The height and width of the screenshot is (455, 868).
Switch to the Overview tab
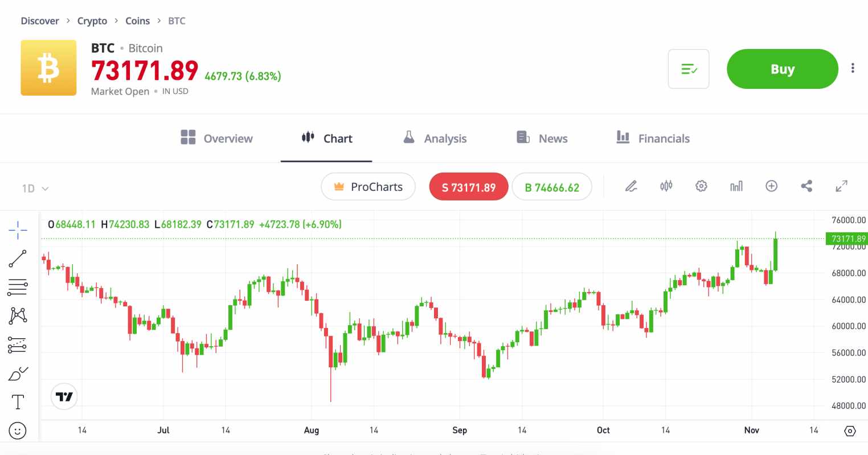point(216,138)
